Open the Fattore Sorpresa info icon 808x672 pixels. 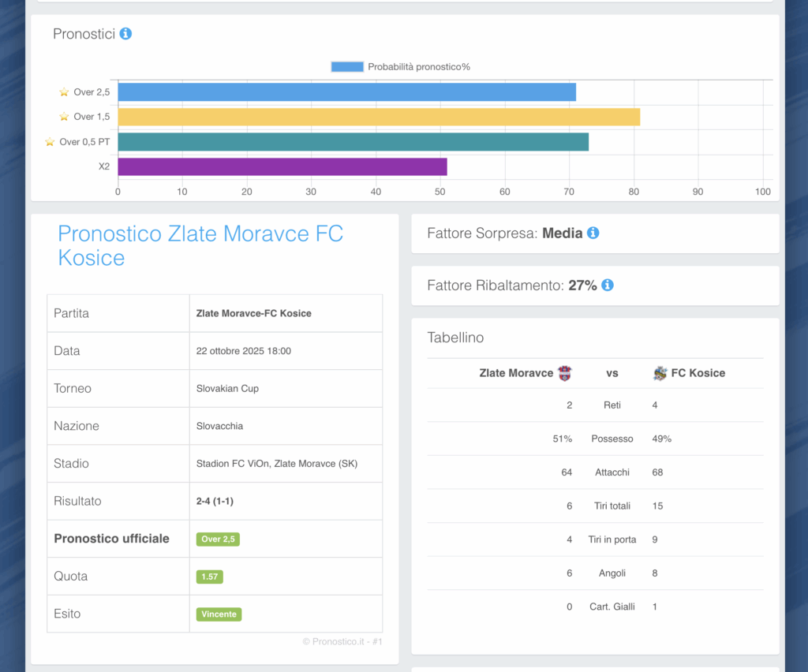pos(593,233)
